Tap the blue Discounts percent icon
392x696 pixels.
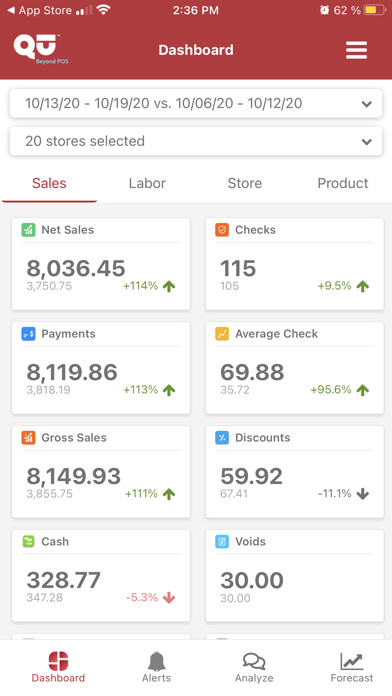point(222,437)
